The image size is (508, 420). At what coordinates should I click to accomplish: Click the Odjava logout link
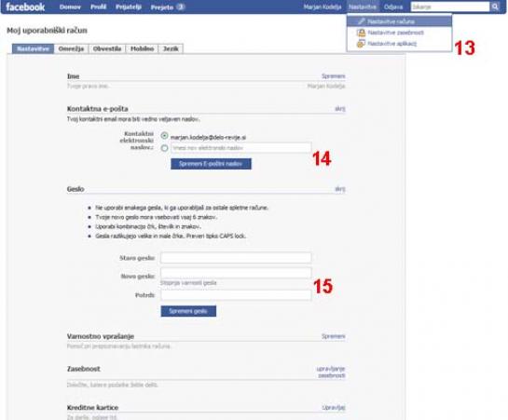click(393, 7)
